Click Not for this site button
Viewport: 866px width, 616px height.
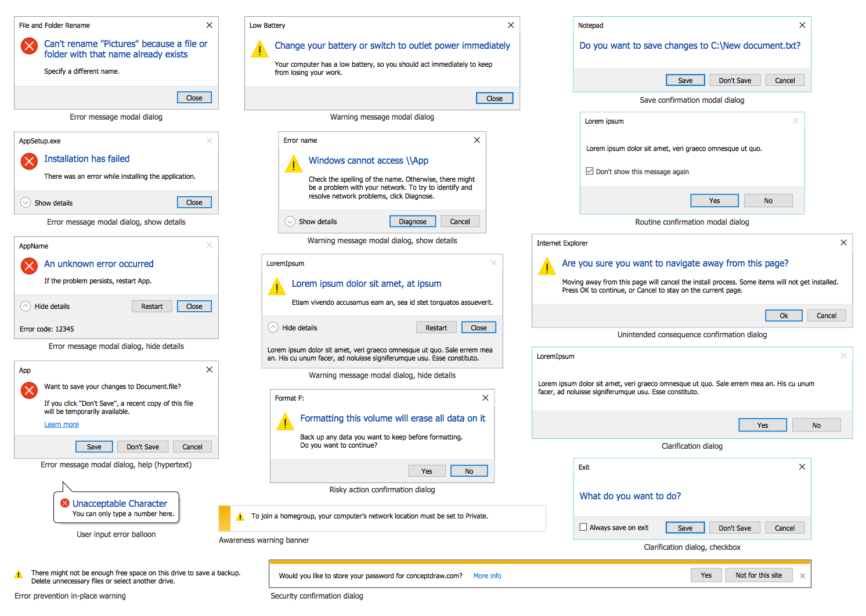(x=759, y=575)
